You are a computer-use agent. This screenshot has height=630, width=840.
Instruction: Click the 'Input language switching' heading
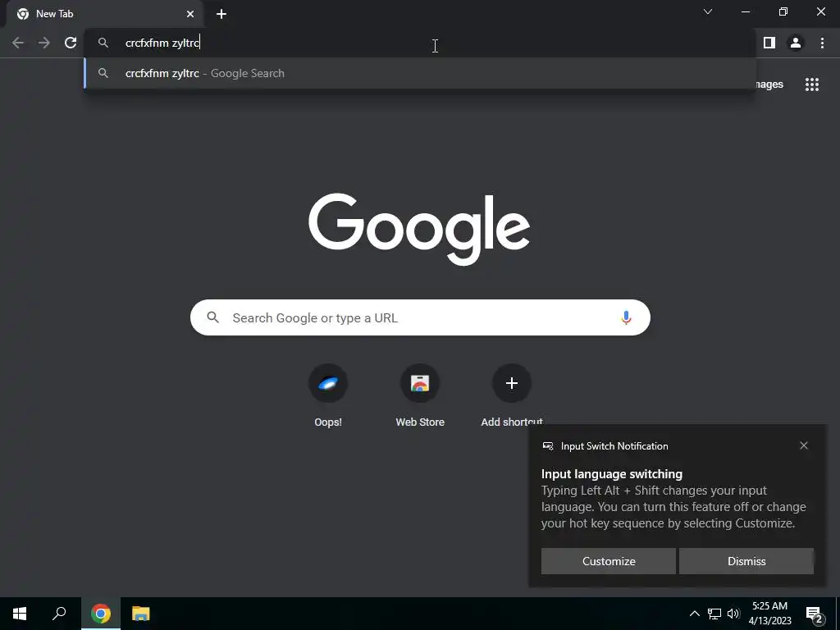click(612, 474)
